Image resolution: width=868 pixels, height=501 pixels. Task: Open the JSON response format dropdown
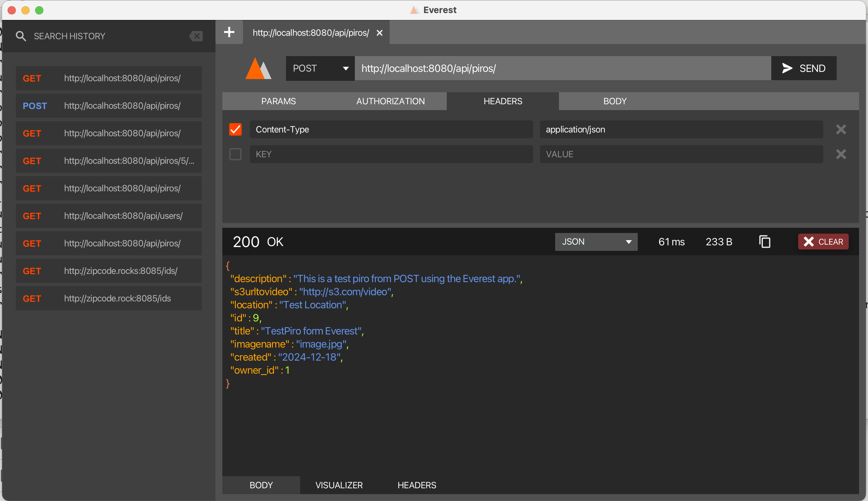[596, 242]
